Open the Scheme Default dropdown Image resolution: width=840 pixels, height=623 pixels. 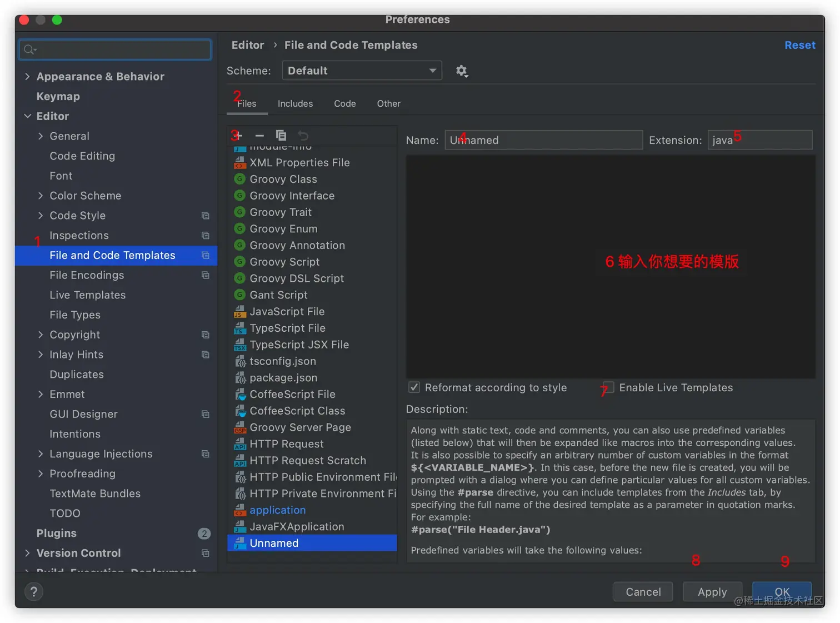(x=362, y=71)
